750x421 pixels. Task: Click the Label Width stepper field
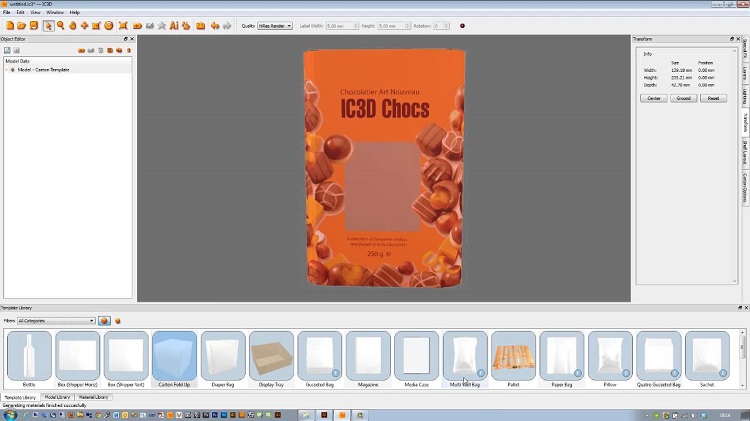[x=342, y=26]
